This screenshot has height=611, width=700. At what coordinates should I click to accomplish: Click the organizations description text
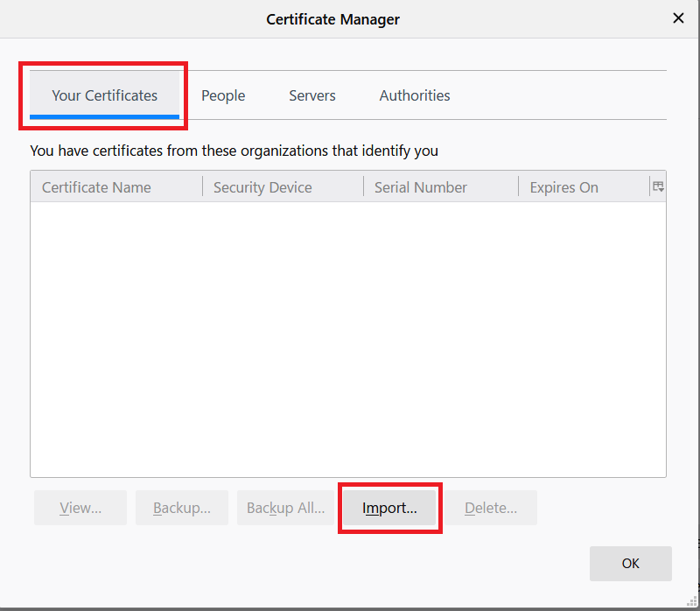234,151
